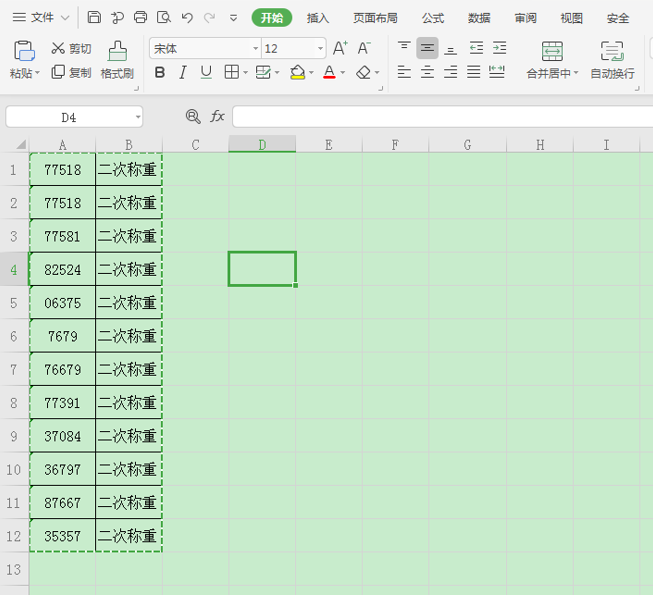Viewport: 653px width, 596px height.
Task: Select cell containing 82524
Action: coord(62,269)
